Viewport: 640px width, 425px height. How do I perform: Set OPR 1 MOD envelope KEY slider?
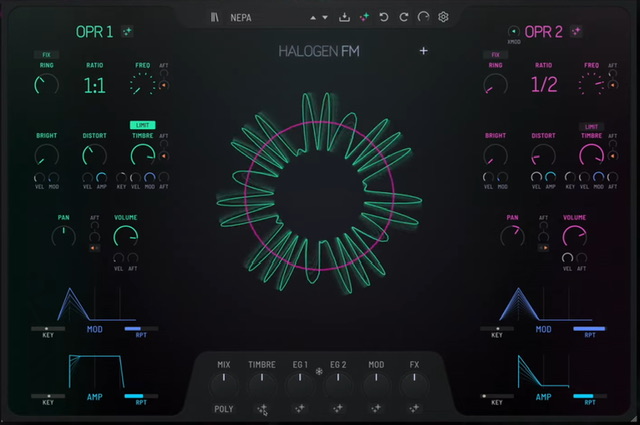coord(48,328)
